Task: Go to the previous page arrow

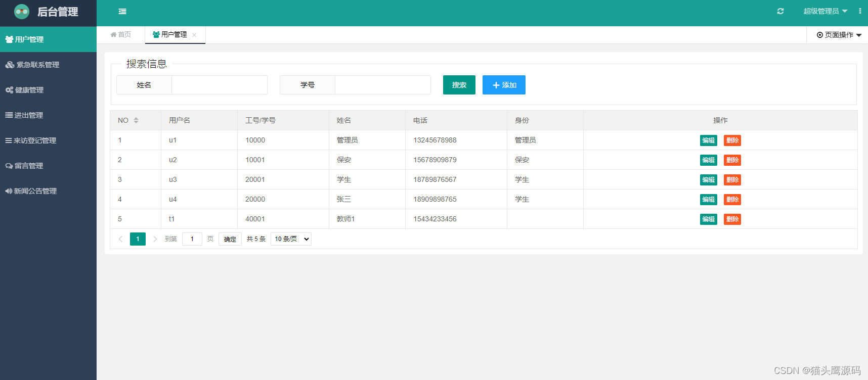Action: pyautogui.click(x=120, y=239)
